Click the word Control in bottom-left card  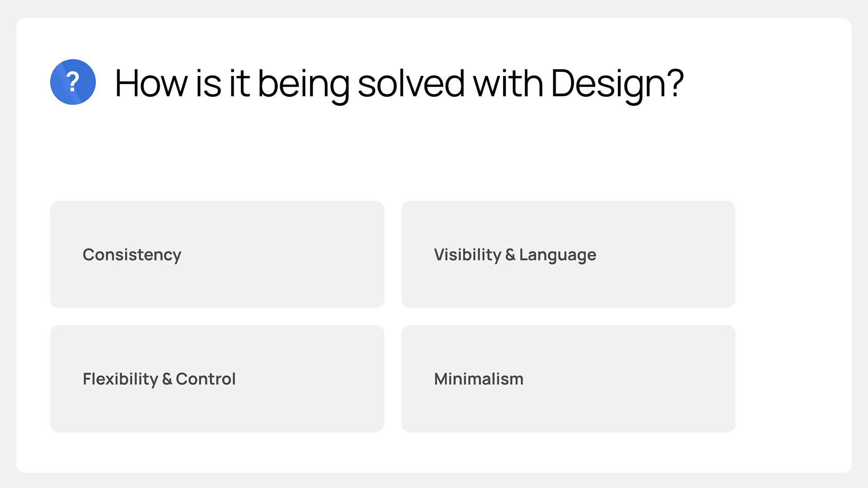click(206, 379)
